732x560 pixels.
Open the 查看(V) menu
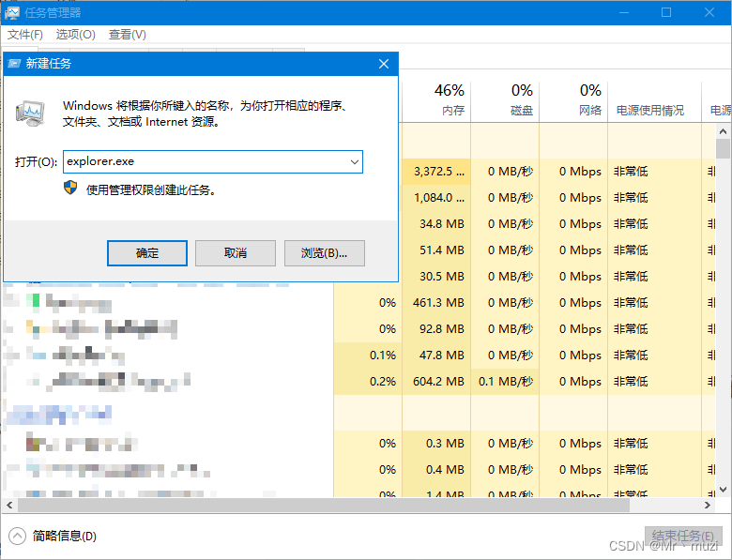128,35
